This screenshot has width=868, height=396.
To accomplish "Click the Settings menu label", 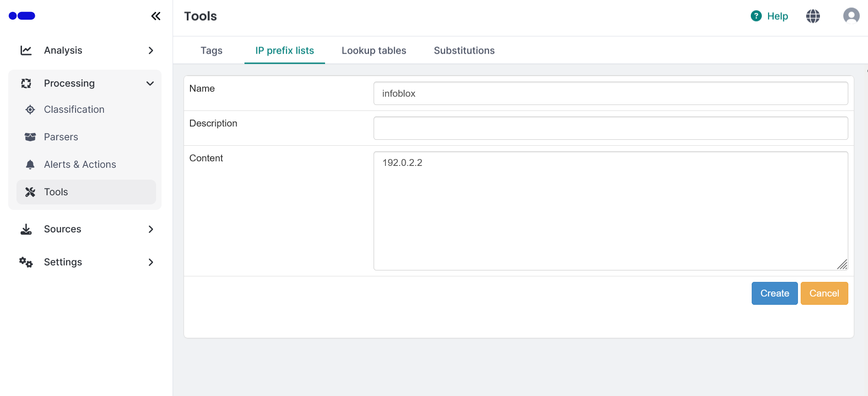I will click(x=63, y=262).
